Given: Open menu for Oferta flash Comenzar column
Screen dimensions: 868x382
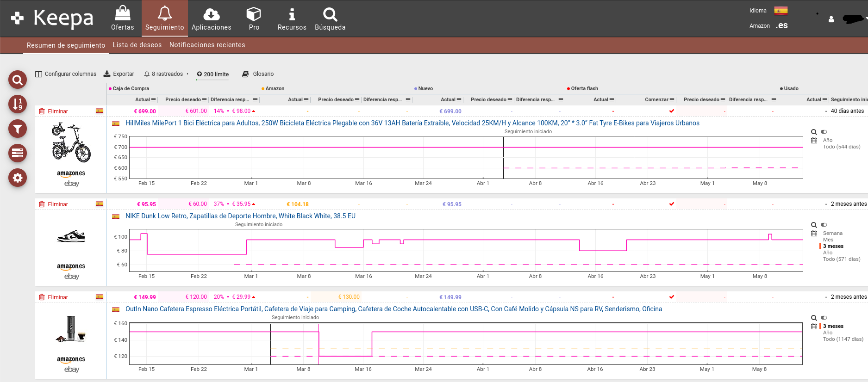Looking at the screenshot, I should point(672,100).
